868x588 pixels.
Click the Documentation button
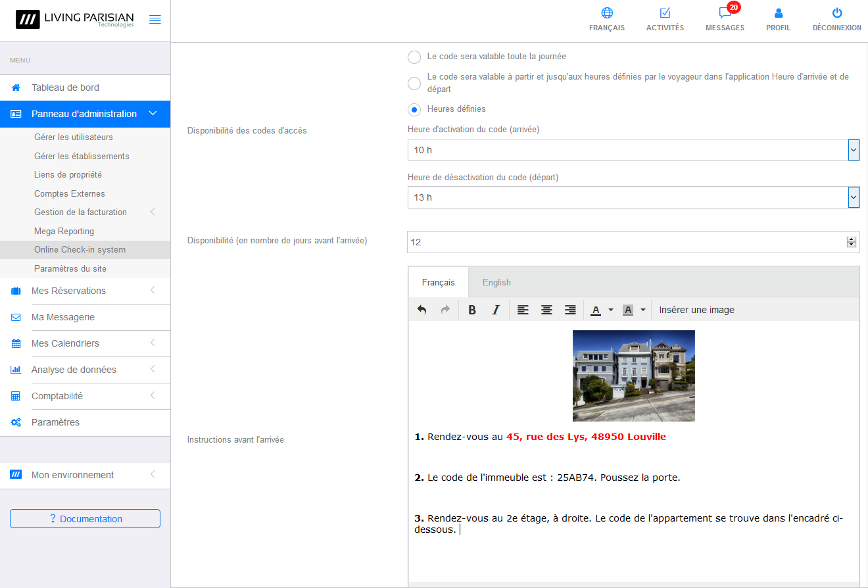(x=85, y=518)
